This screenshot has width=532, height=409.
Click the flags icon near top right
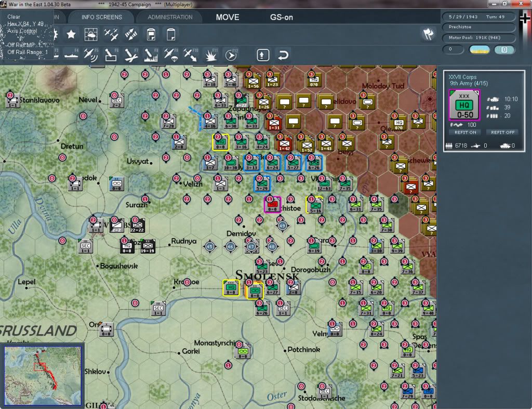tap(428, 34)
